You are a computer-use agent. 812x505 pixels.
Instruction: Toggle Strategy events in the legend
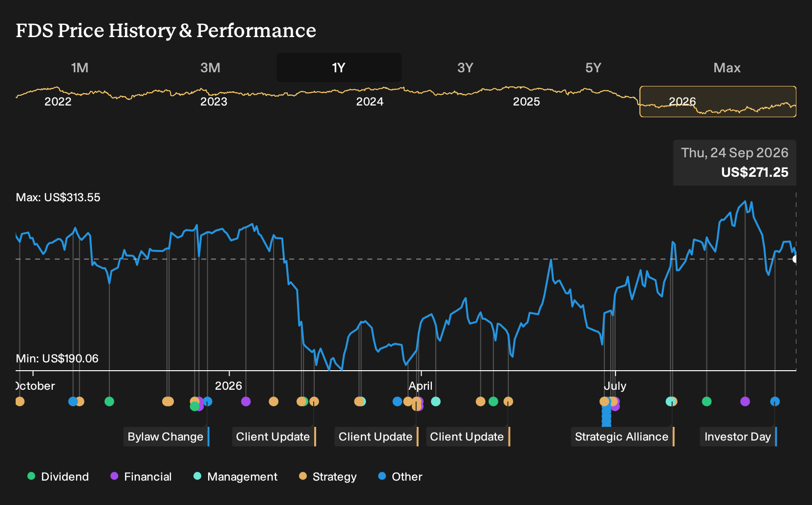[x=328, y=476]
